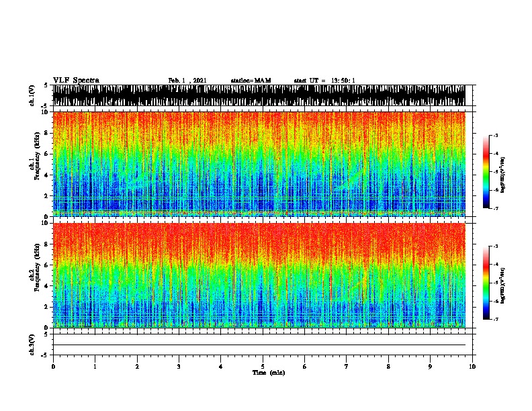Click time axis tick label "0"
This screenshot has height=411, width=532.
pyautogui.click(x=53, y=367)
